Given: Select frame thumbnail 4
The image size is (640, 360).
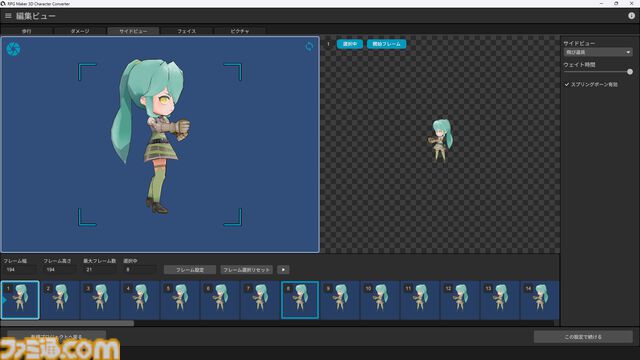Looking at the screenshot, I should [x=140, y=300].
